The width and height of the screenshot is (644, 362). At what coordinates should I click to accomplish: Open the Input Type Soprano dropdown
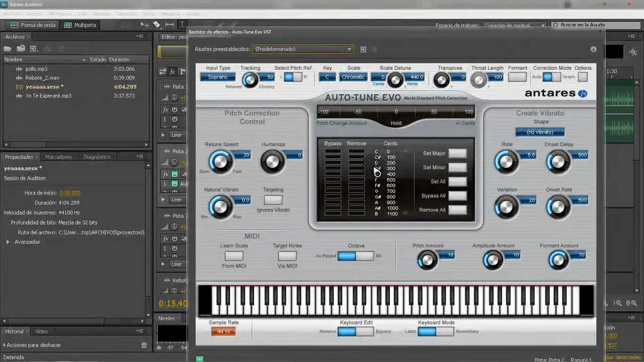[x=217, y=77]
